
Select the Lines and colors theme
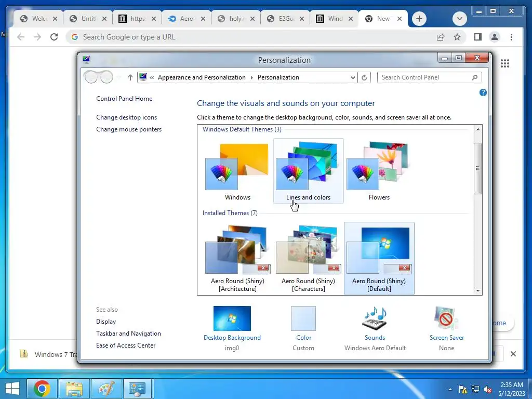(309, 171)
